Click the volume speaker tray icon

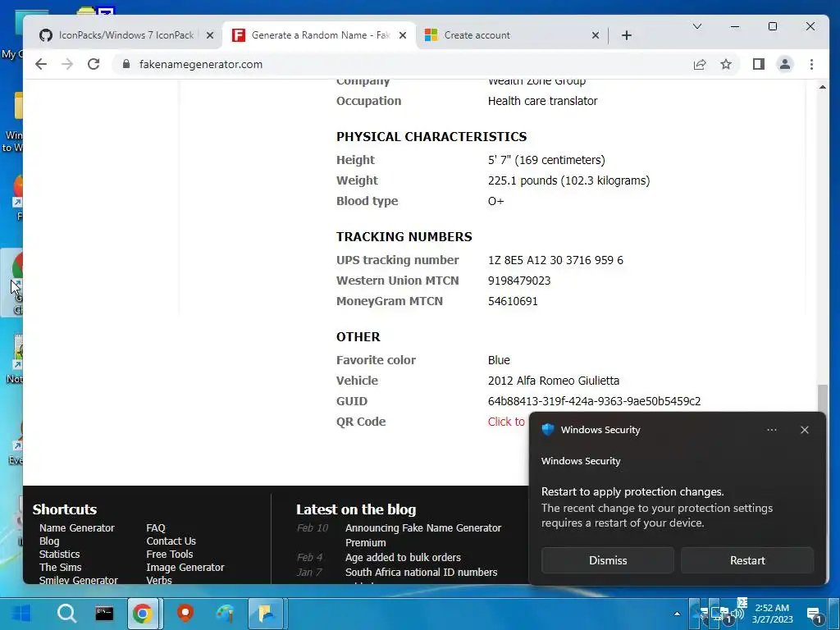739,613
